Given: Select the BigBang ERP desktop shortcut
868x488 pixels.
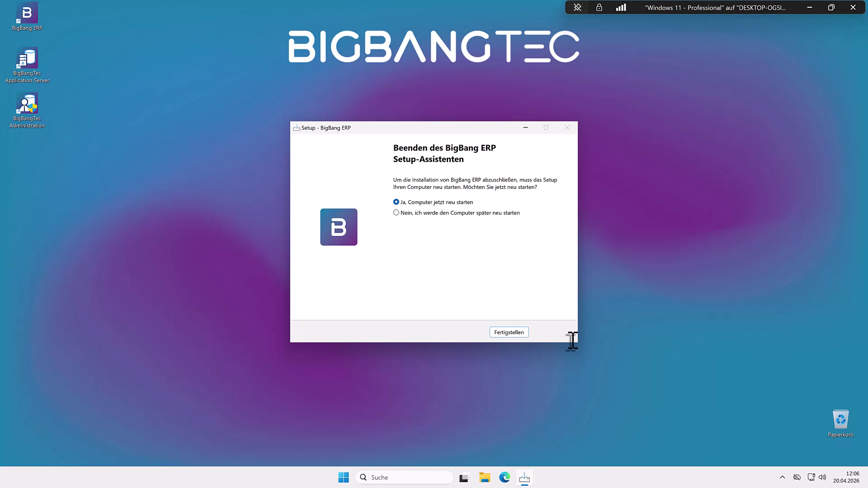Looking at the screenshot, I should [x=27, y=17].
